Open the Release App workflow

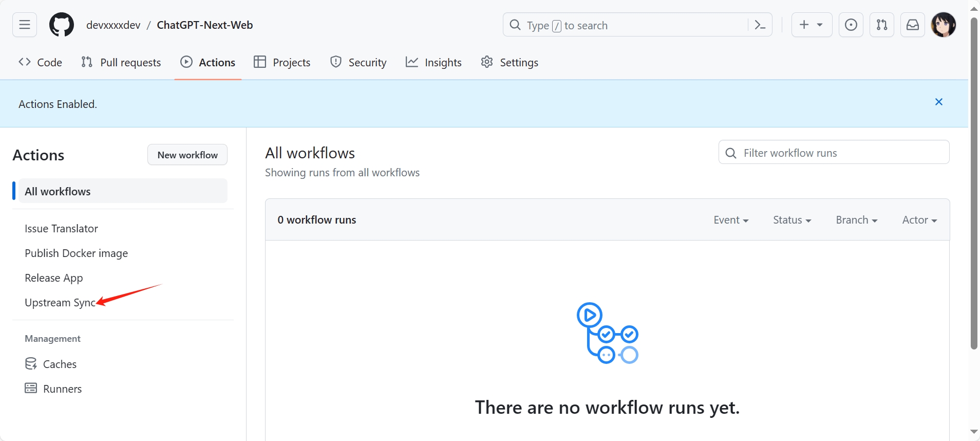pyautogui.click(x=53, y=278)
